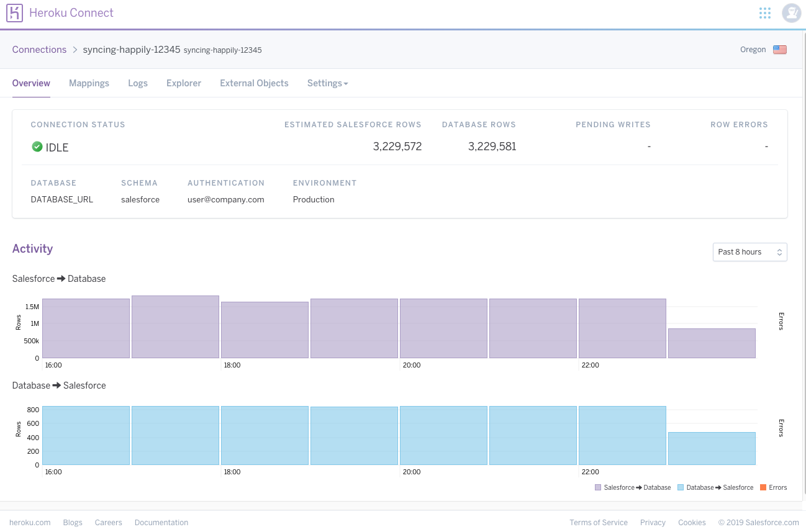Toggle Salesforce to Database legend item
This screenshot has height=532, width=806.
[x=633, y=488]
